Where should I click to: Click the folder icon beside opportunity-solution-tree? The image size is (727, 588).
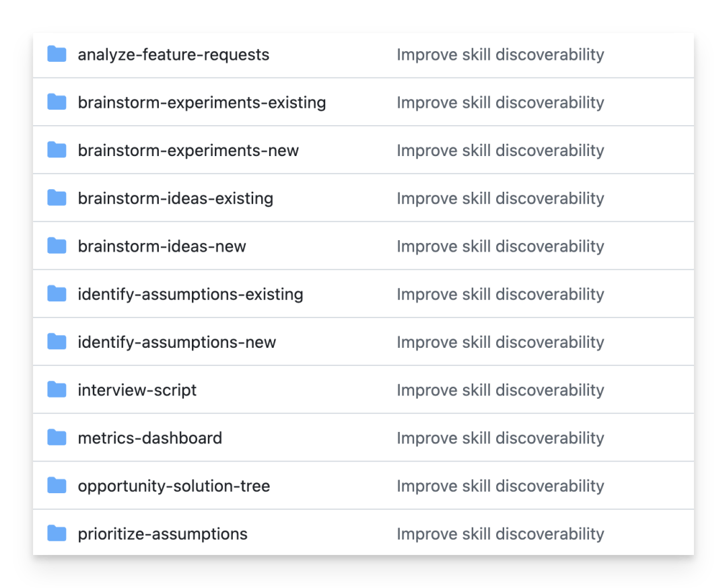point(57,486)
